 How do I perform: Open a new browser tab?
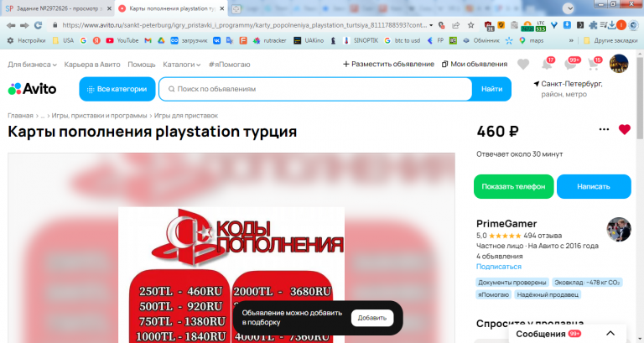(236, 8)
